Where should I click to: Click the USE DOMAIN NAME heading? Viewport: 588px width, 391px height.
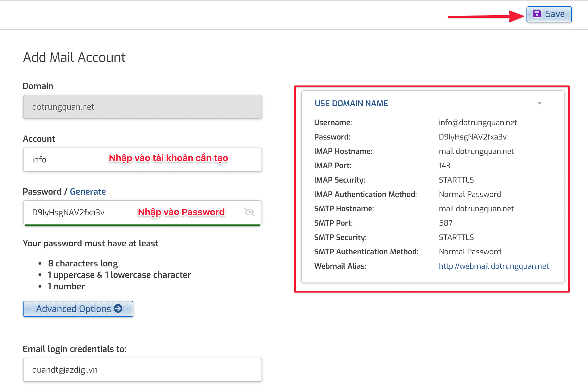click(351, 103)
